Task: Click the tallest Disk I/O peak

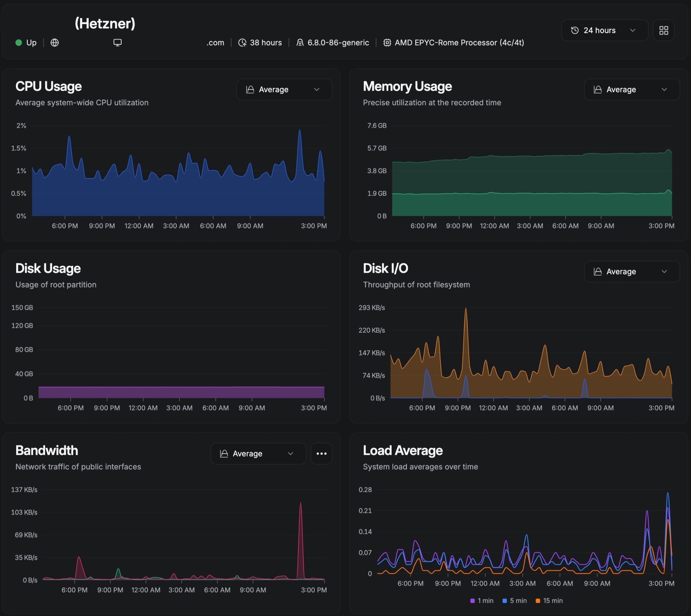Action: click(x=466, y=339)
